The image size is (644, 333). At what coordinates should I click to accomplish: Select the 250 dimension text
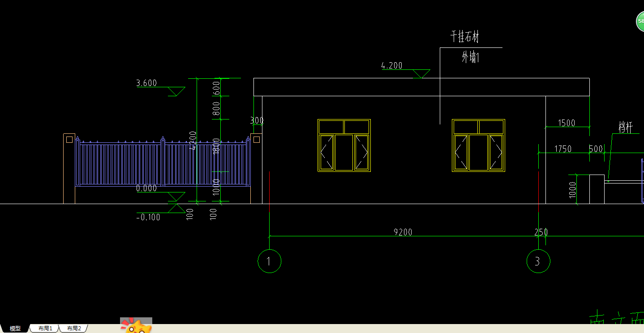[541, 232]
